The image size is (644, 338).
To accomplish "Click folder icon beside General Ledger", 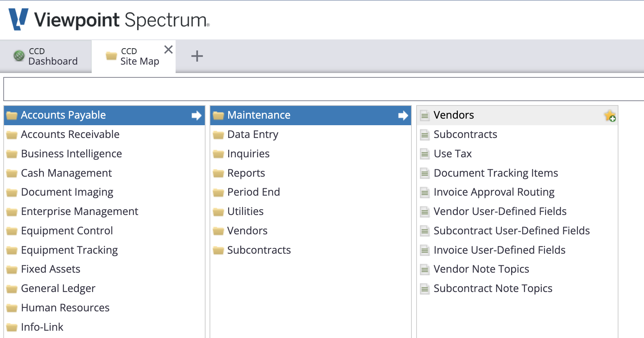I will tap(12, 289).
